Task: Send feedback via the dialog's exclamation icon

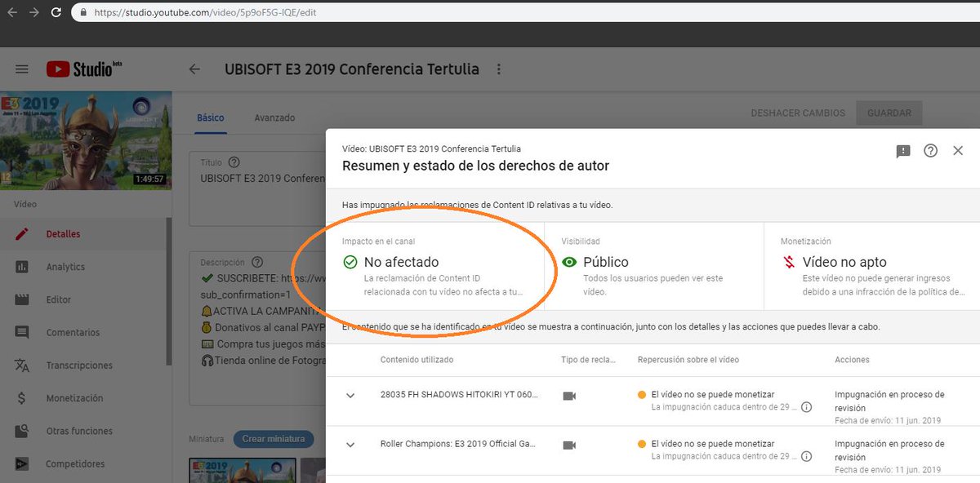Action: [902, 151]
